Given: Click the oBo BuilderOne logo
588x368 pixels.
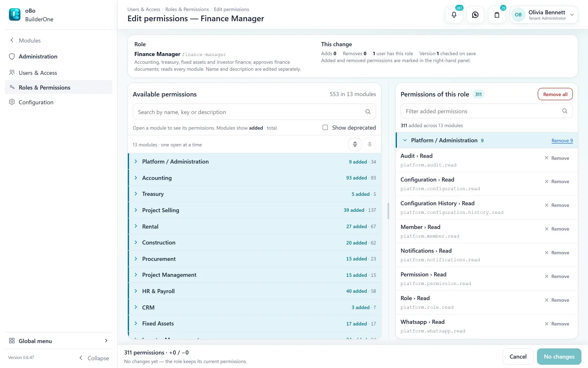Looking at the screenshot, I should pyautogui.click(x=15, y=15).
